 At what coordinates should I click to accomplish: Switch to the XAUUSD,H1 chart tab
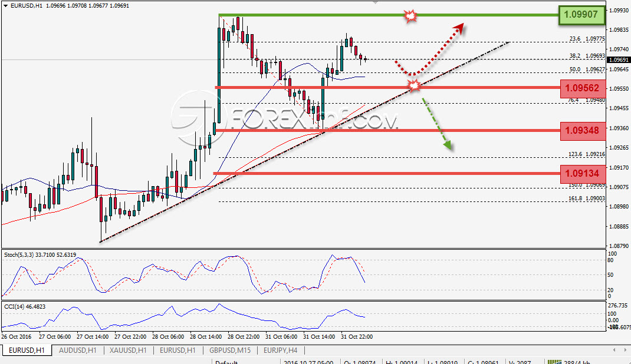128,350
